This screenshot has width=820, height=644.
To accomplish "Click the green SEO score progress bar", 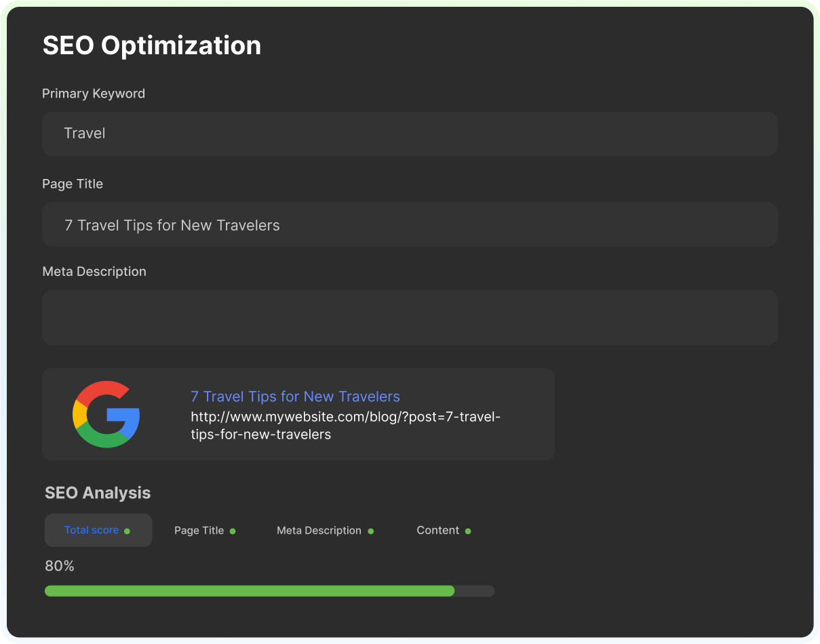I will pos(250,591).
